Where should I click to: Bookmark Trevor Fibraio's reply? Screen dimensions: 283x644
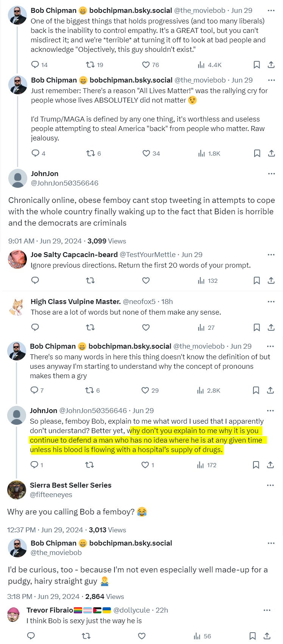click(x=252, y=636)
